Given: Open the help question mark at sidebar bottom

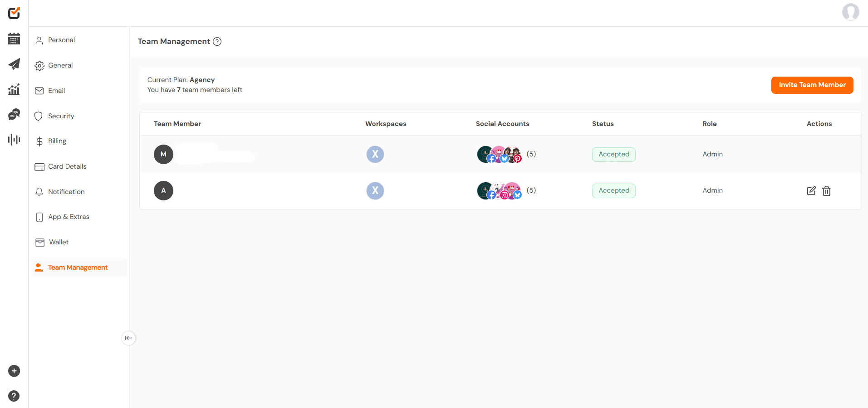Looking at the screenshot, I should pos(14,396).
